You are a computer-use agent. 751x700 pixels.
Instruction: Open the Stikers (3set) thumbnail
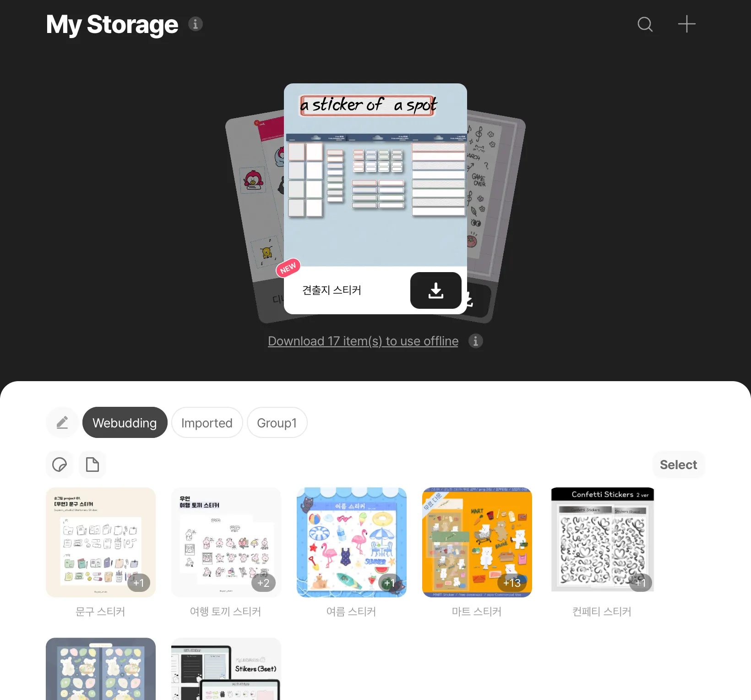click(x=226, y=669)
